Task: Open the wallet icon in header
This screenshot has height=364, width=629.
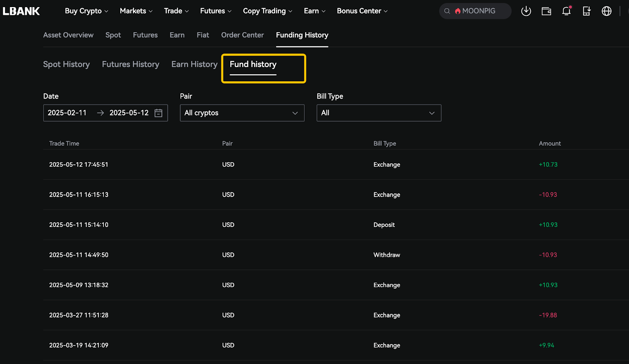Action: [x=546, y=11]
